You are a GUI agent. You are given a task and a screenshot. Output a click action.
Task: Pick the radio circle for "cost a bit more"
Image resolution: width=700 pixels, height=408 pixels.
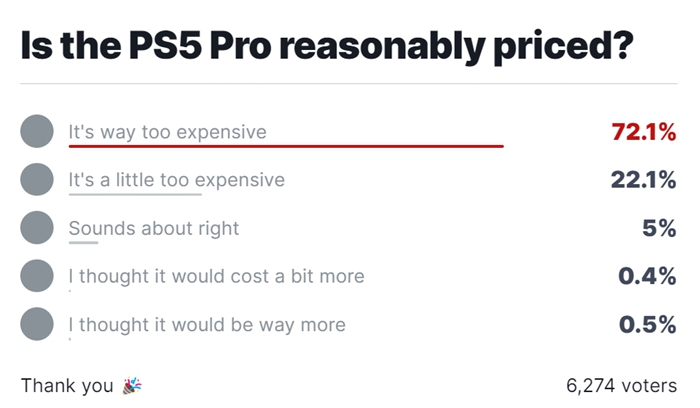(x=37, y=276)
